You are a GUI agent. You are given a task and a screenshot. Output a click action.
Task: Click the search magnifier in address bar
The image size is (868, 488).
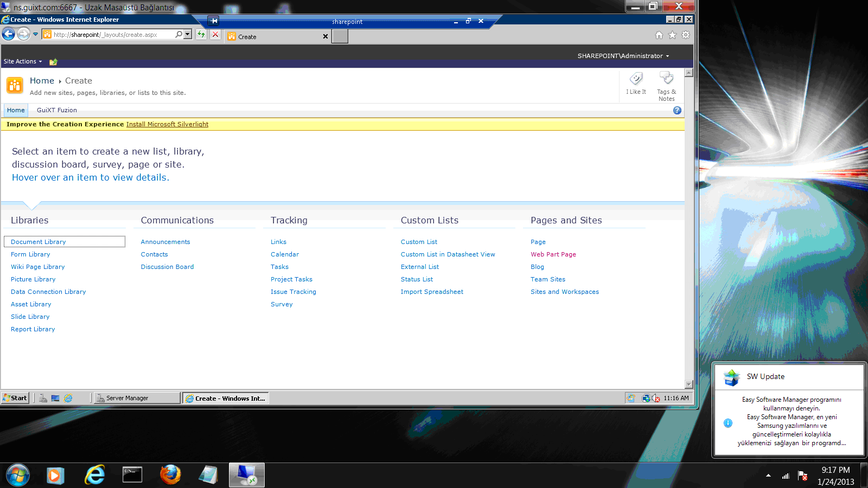(178, 34)
